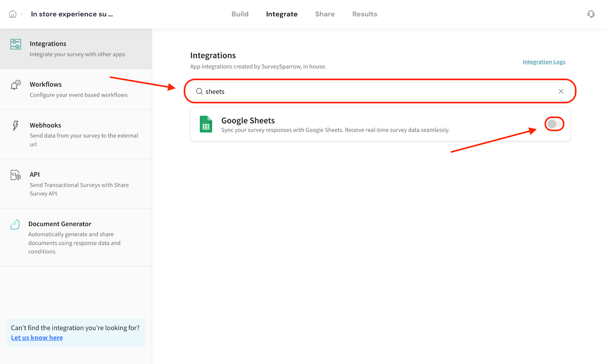Click the Webhooks lightning icon

pyautogui.click(x=16, y=126)
